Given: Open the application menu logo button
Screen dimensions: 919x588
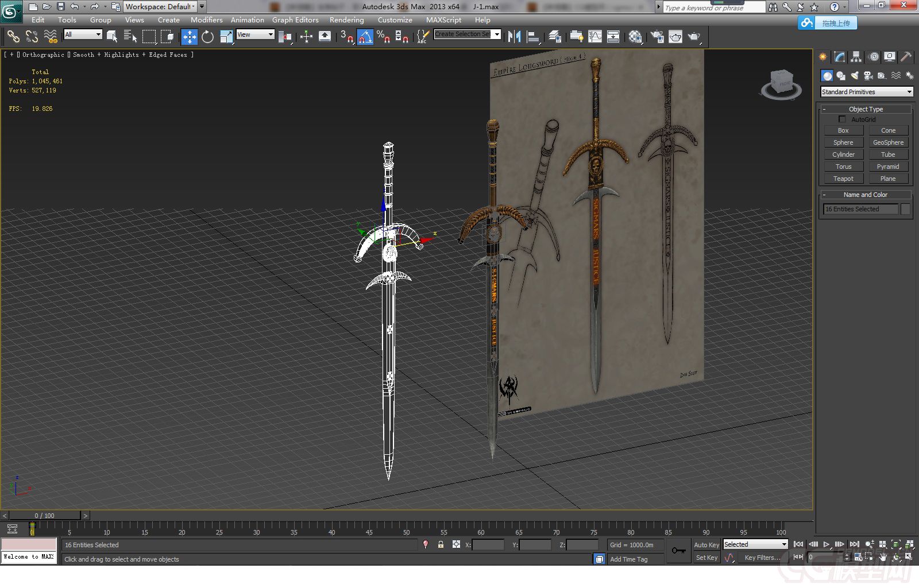Looking at the screenshot, I should [11, 11].
